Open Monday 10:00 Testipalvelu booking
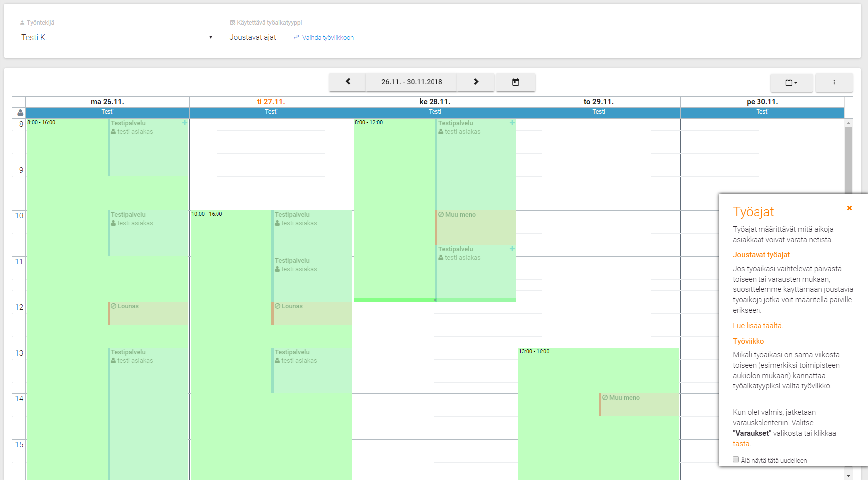Viewport: 868px width, 480px height. 148,233
